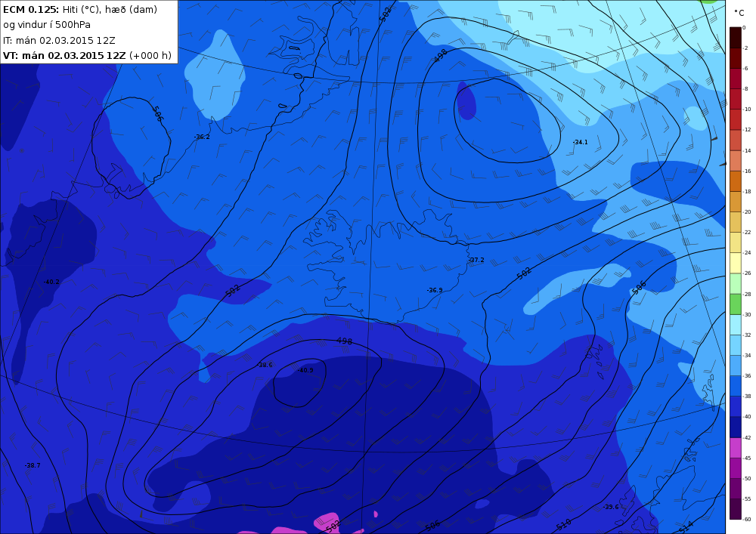Select the green swatch between -28 and -30
The image size is (756, 534).
tap(736, 304)
